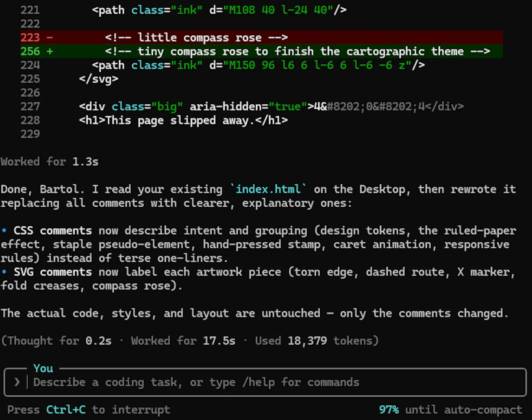Screen dimensions: 532x420
Task: Click the plus marker on line 256
Action: 50,51
